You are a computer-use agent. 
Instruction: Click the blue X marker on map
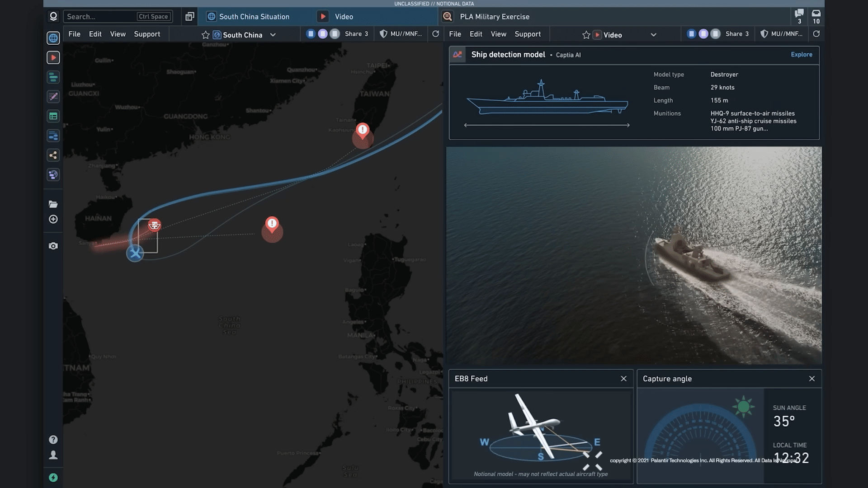tap(135, 253)
